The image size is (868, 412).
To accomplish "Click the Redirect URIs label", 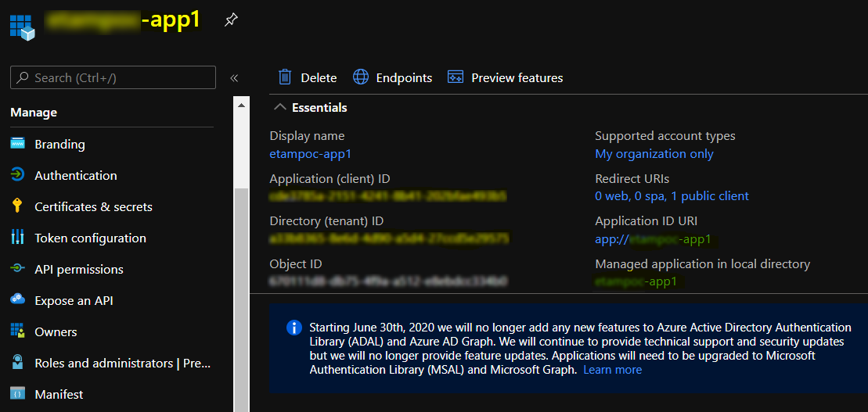I will 632,178.
